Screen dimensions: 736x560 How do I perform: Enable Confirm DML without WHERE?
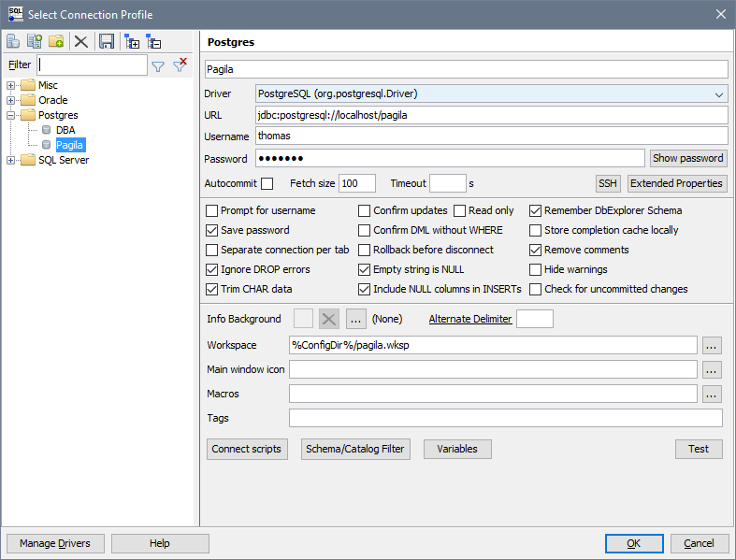point(364,231)
